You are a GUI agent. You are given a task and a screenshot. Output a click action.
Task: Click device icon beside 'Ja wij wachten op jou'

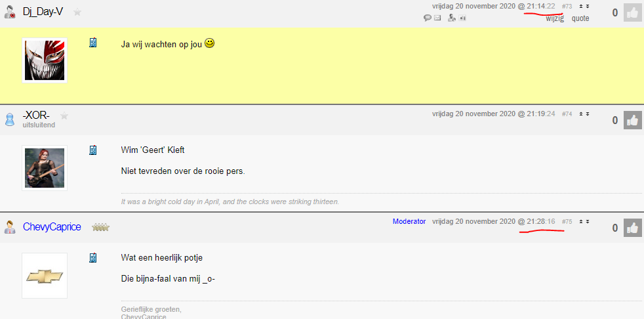point(93,43)
